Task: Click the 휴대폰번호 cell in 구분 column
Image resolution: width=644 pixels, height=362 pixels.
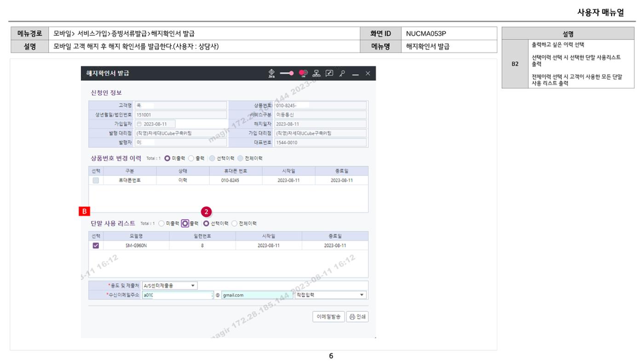Action: [130, 181]
